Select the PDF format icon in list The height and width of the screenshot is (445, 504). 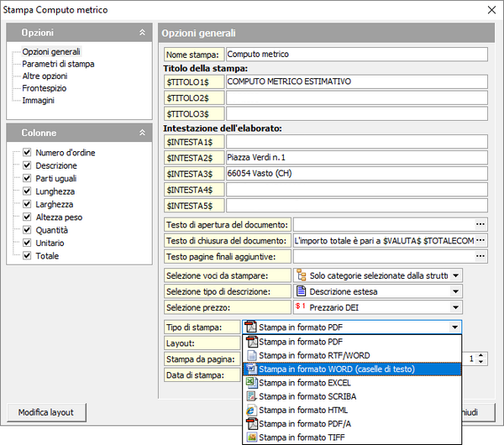tap(250, 342)
